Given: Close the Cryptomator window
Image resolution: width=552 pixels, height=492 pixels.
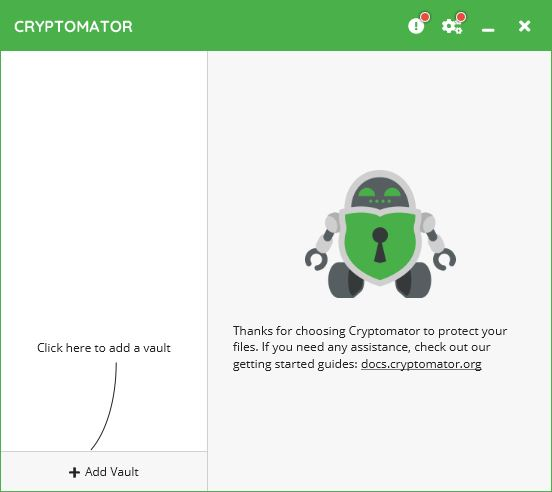Looking at the screenshot, I should (525, 26).
